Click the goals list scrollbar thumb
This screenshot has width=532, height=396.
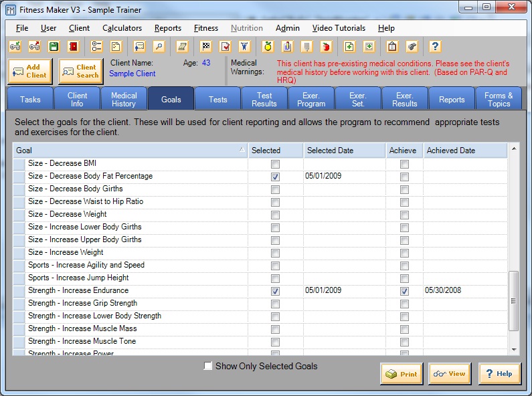point(514,300)
